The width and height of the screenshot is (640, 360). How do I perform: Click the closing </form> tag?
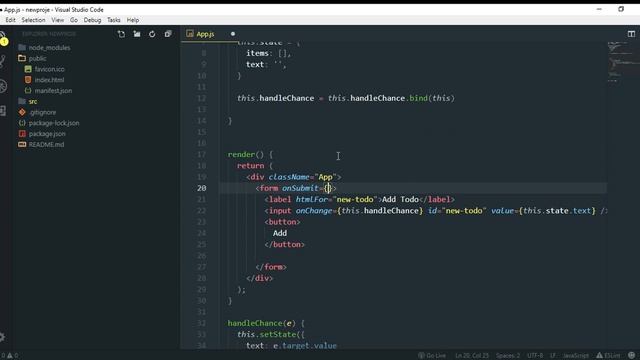tap(271, 267)
